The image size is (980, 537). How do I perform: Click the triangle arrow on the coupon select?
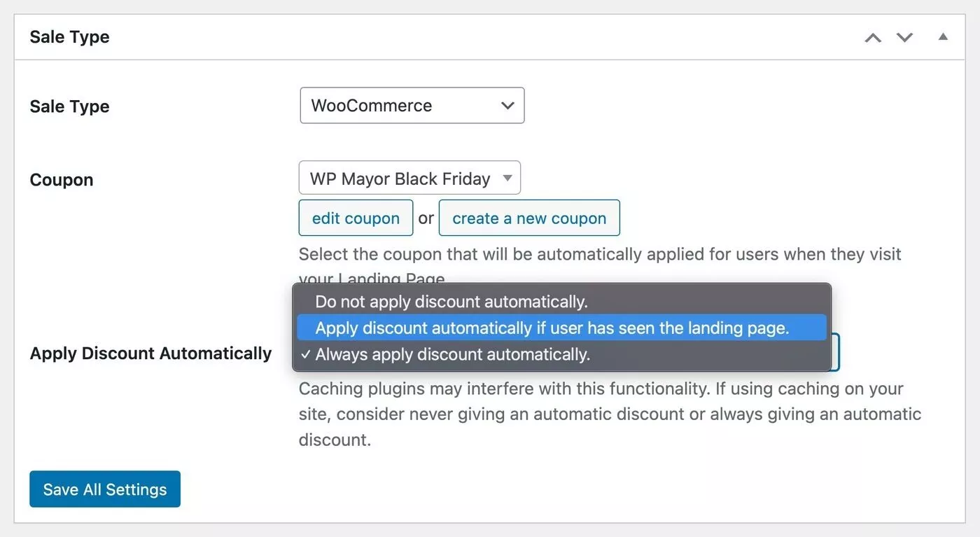tap(507, 179)
